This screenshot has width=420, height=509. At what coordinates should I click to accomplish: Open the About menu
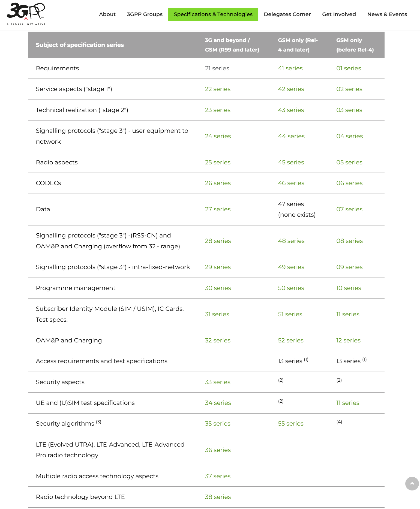click(x=107, y=14)
